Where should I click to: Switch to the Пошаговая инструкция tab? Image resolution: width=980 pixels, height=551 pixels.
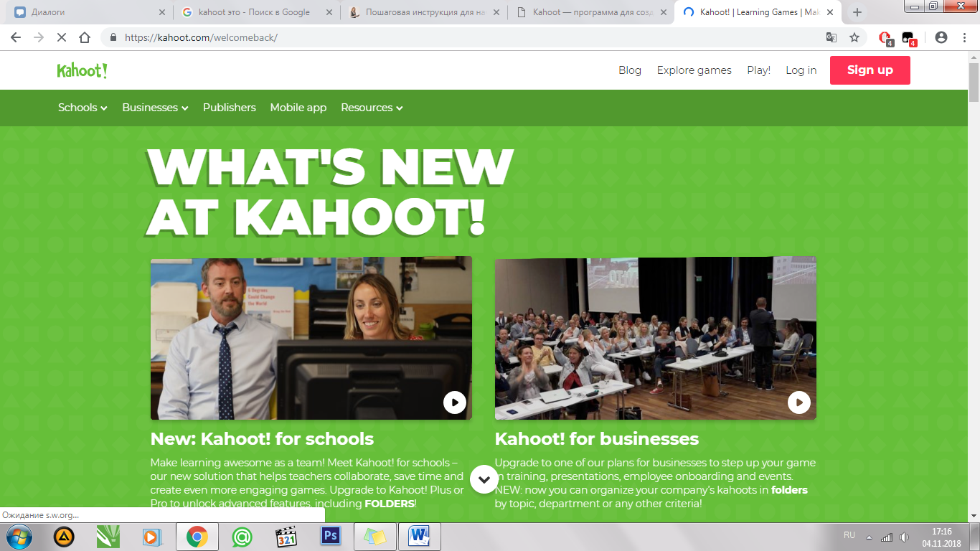coord(423,12)
